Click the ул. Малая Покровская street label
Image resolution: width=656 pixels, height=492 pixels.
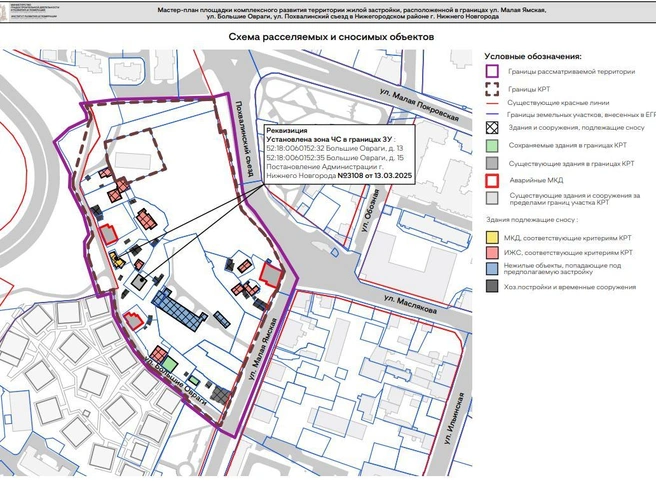point(419,105)
